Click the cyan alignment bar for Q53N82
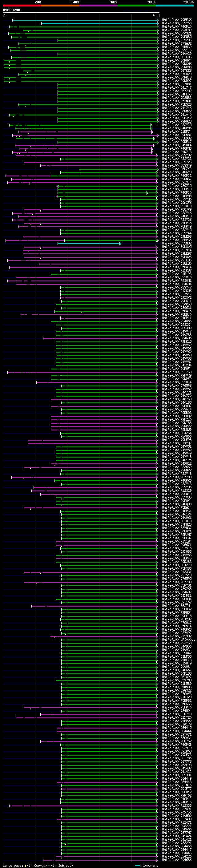The image size is (197, 868). click(89, 244)
